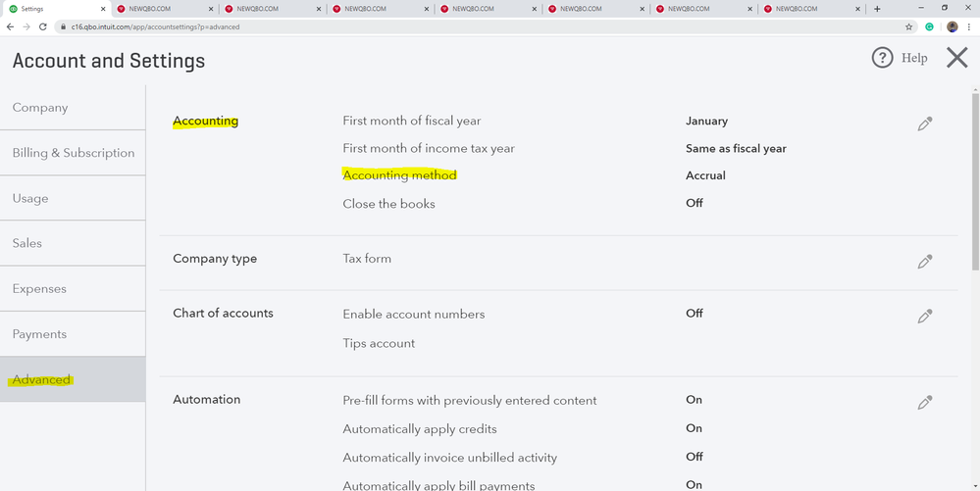Click the settings page vertical scrollbar
This screenshot has height=491, width=980.
point(974,176)
